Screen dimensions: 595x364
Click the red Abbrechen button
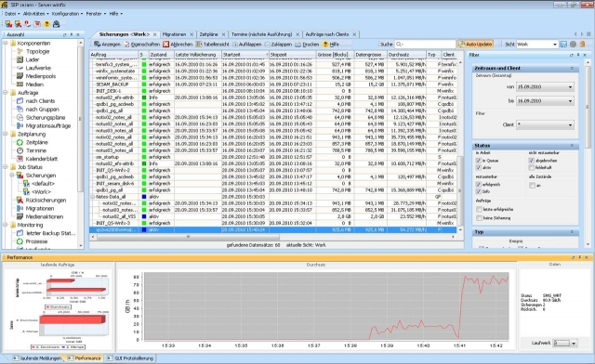178,45
